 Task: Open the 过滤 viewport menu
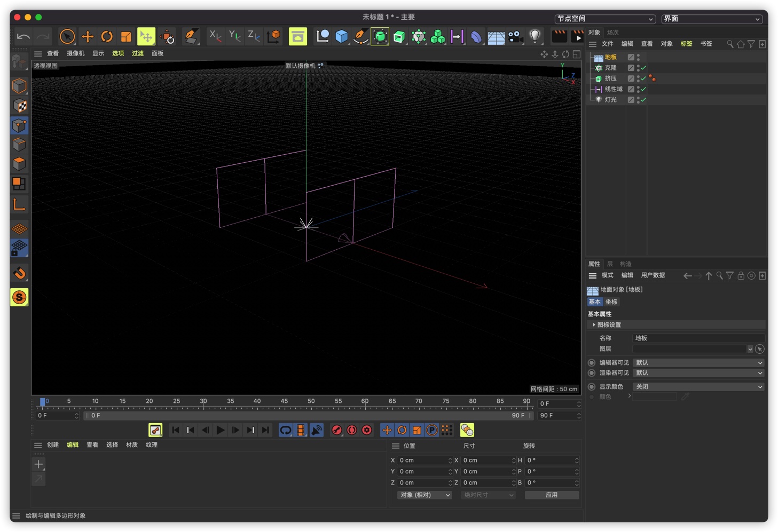138,53
